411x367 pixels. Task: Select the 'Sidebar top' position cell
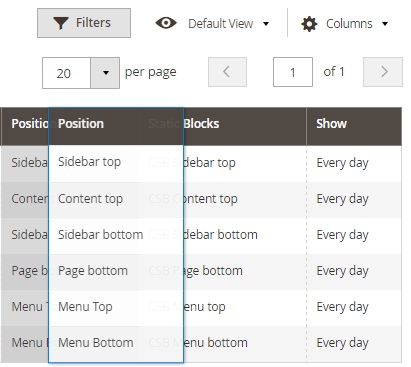[116, 163]
